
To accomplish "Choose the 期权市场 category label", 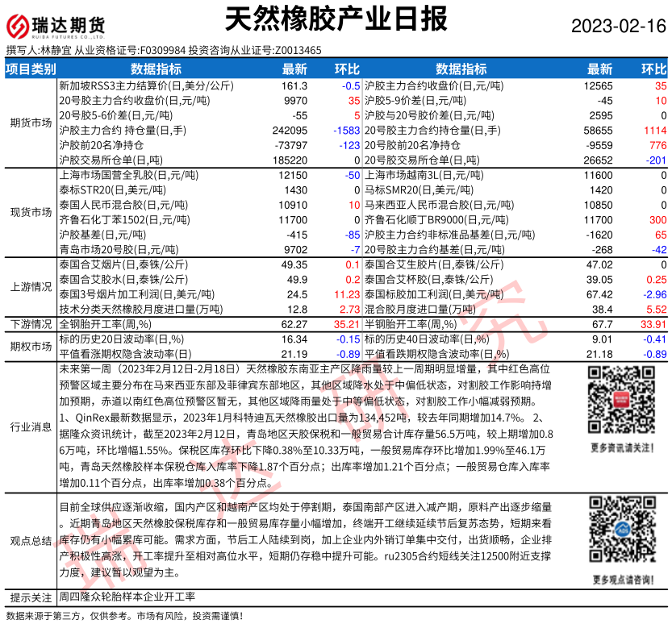I will pyautogui.click(x=31, y=346).
